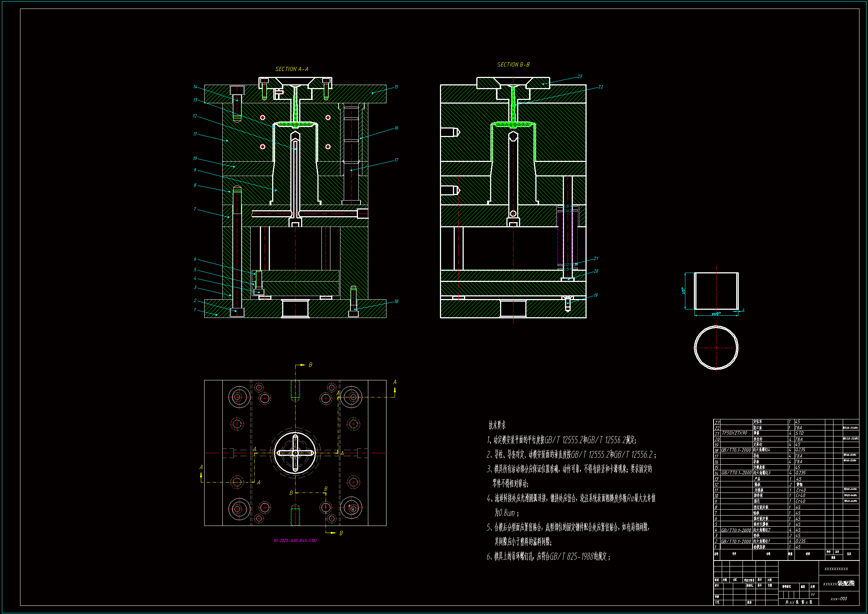Image resolution: width=868 pixels, height=614 pixels.
Task: Select part balloon number 21
Action: click(x=596, y=259)
